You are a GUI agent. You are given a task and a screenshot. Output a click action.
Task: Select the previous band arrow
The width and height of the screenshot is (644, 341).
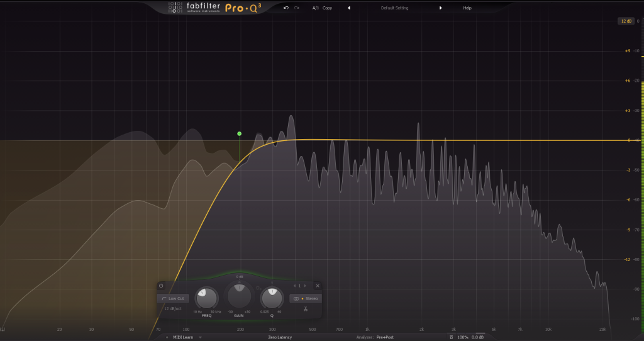pyautogui.click(x=295, y=286)
